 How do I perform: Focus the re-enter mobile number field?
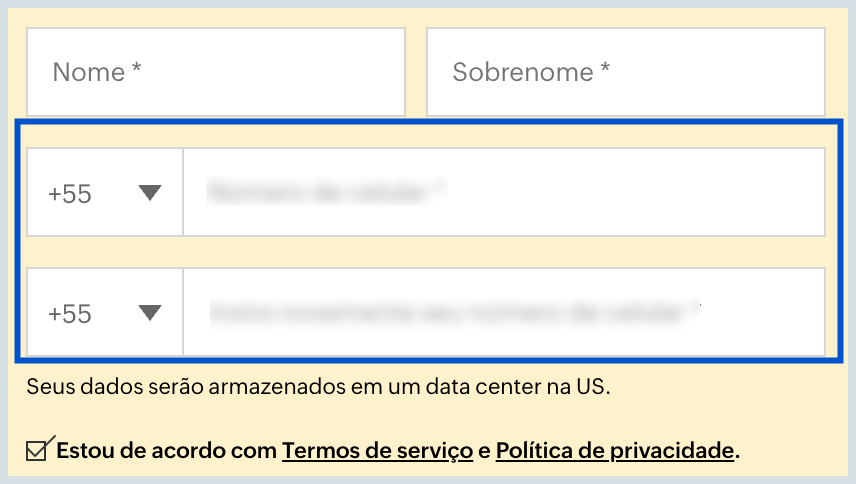click(504, 313)
